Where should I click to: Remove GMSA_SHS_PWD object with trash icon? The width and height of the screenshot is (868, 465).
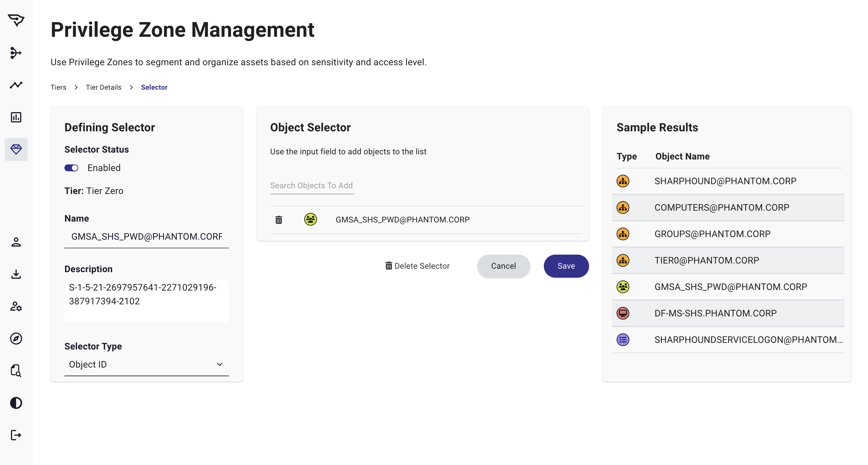[278, 220]
